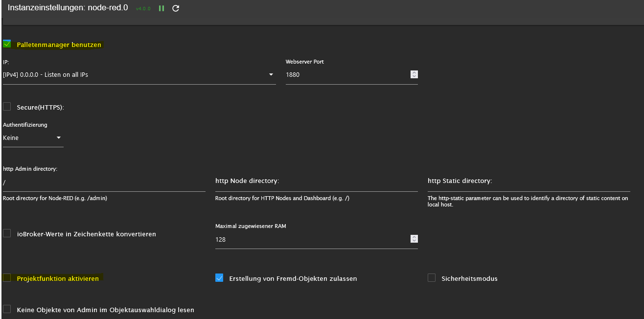Enable ioBroker-Werte in Zeichenkette konvertieren
The width and height of the screenshot is (644, 319).
point(7,233)
